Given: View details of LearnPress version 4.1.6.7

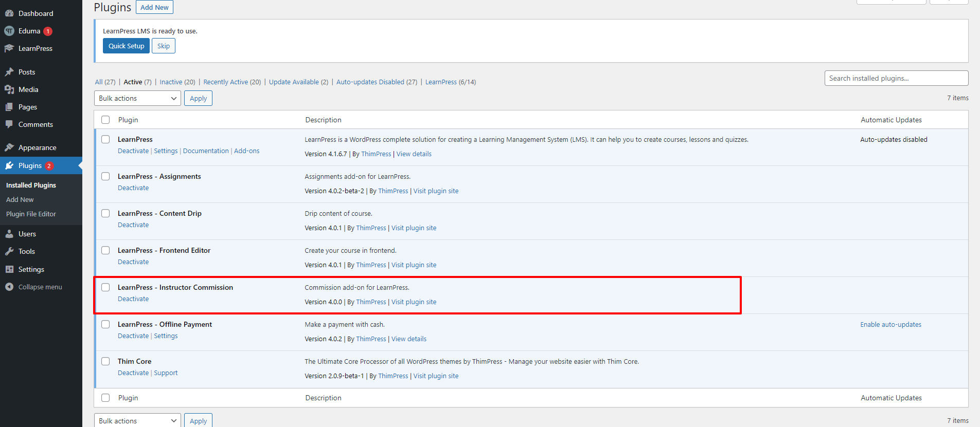Looking at the screenshot, I should pyautogui.click(x=414, y=154).
